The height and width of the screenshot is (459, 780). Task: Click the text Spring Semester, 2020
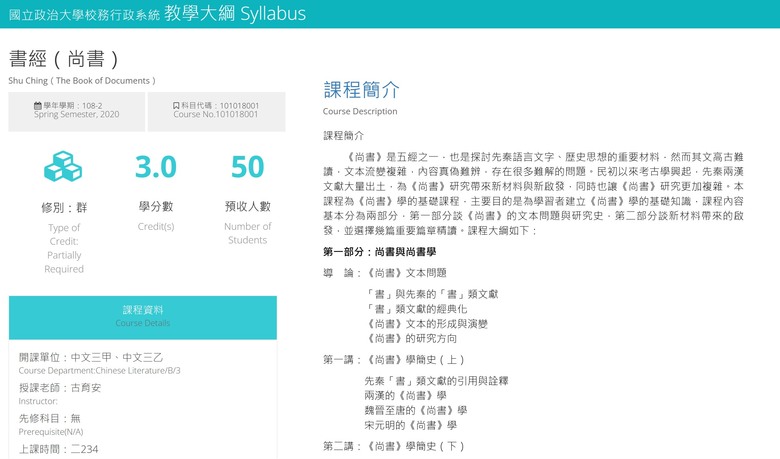coord(77,114)
